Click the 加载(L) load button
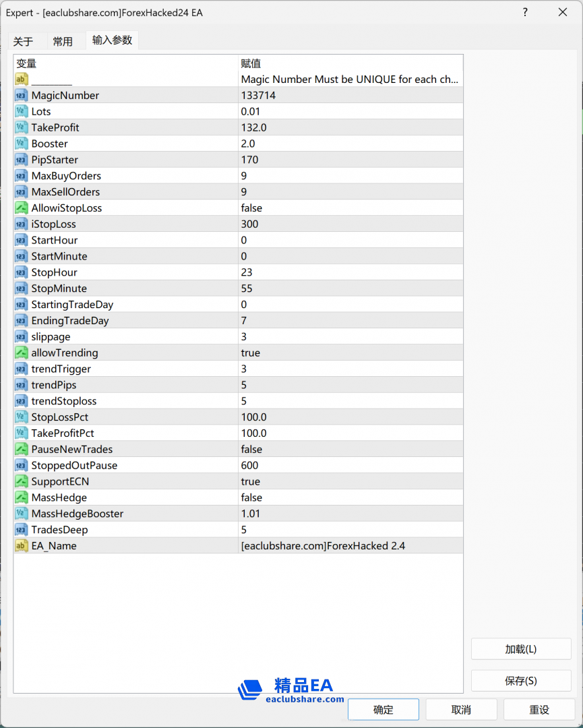 (521, 649)
